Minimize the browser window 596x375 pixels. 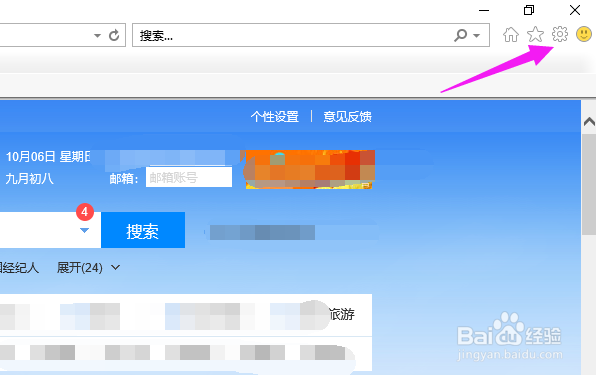(x=483, y=10)
